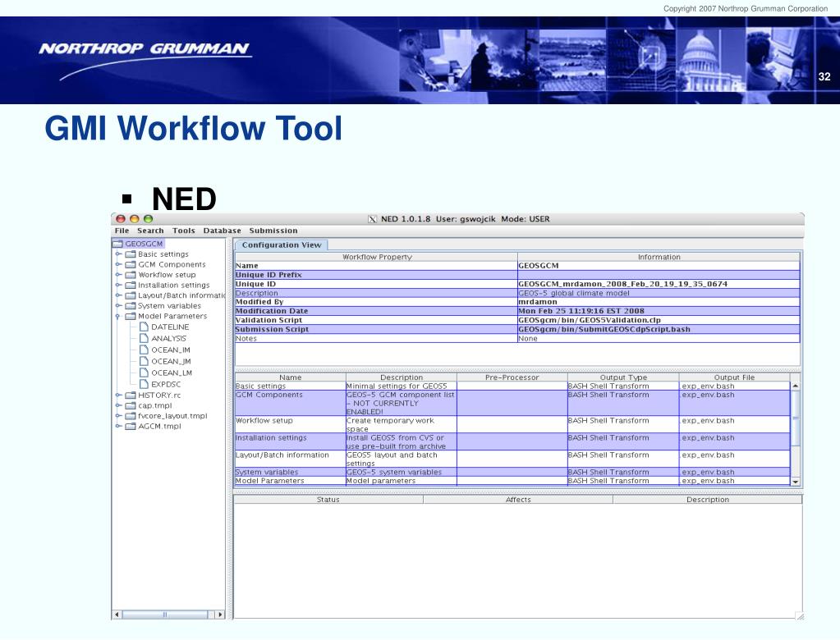Click the SubmitGEOSCdpScript.bash value cell
The height and width of the screenshot is (640, 840).
(x=659, y=329)
